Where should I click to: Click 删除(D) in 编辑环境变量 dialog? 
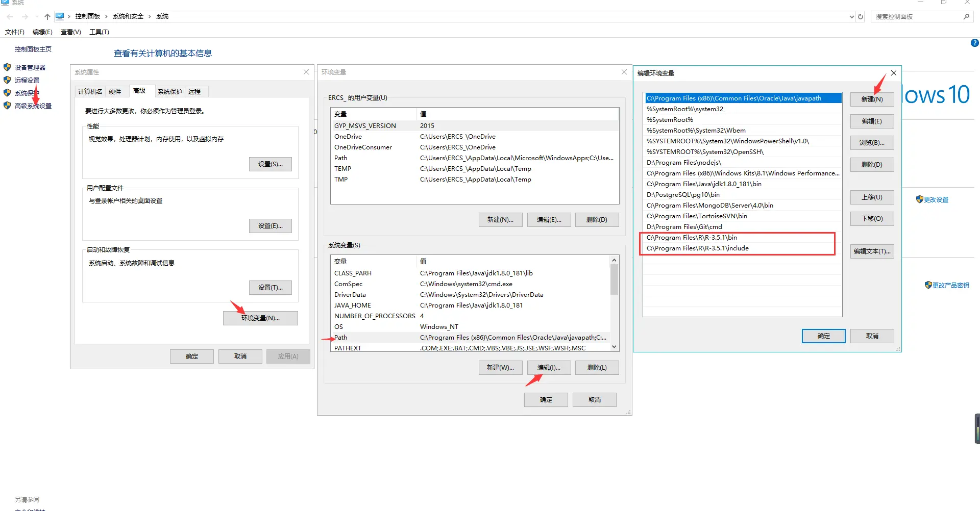(872, 165)
